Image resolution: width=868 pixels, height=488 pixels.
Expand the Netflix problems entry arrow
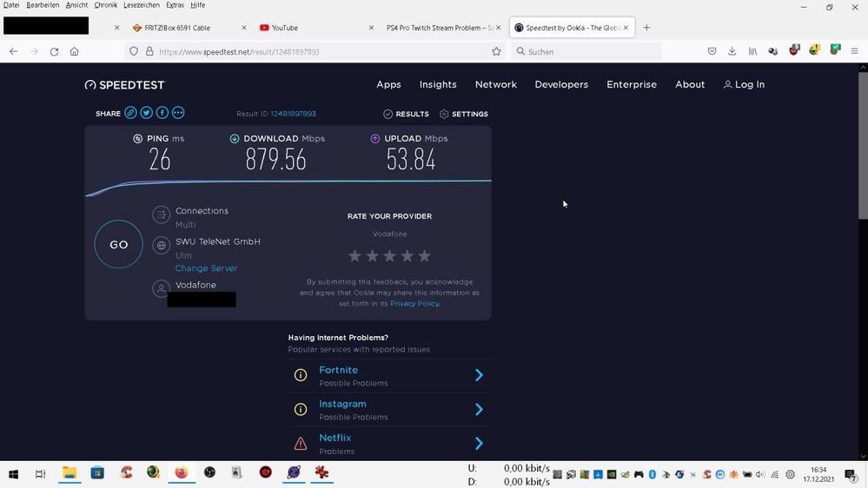pos(479,443)
